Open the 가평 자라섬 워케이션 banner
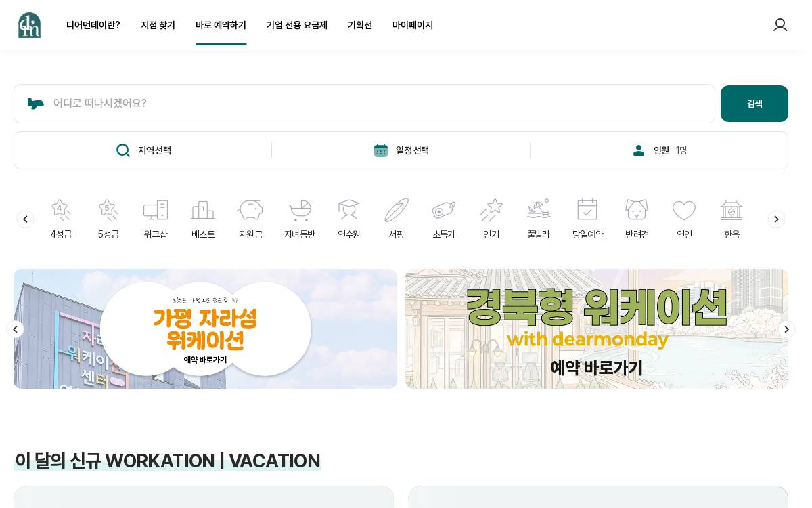The height and width of the screenshot is (508, 812). tap(205, 329)
